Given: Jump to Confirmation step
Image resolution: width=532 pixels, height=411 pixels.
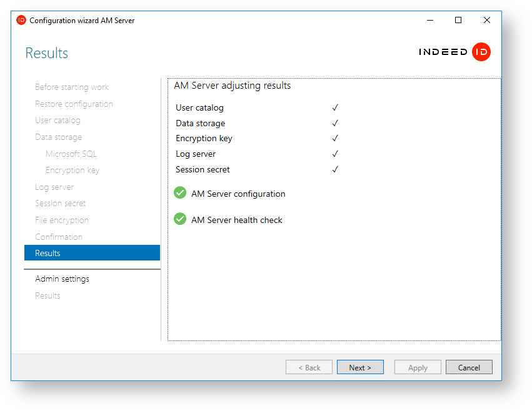Looking at the screenshot, I should [x=59, y=237].
